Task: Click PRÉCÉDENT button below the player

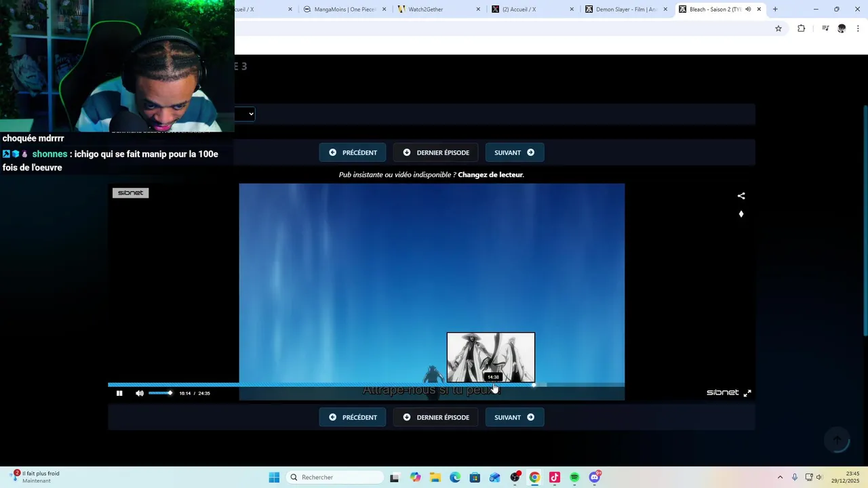Action: pyautogui.click(x=353, y=418)
